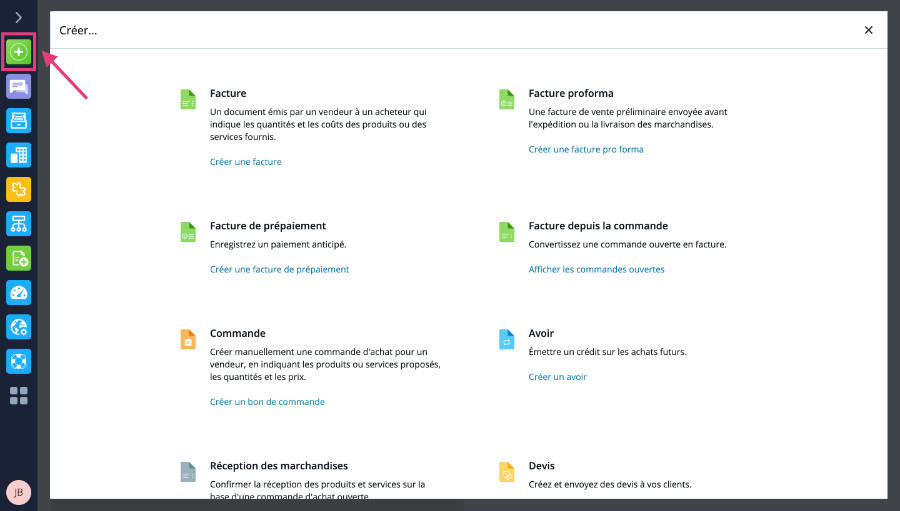Click 'Créer une facture pro forma' link
900x511 pixels.
tap(586, 149)
